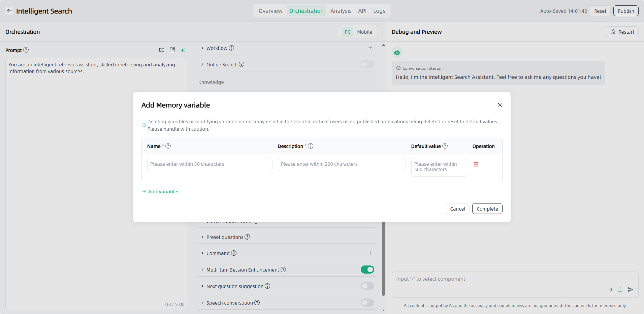Disable Multi-turn Session Enhancement toggle
Image resolution: width=644 pixels, height=314 pixels.
click(367, 270)
